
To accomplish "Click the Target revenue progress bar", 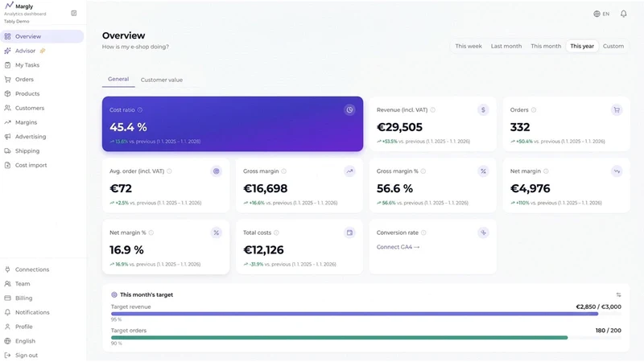I will point(365,314).
